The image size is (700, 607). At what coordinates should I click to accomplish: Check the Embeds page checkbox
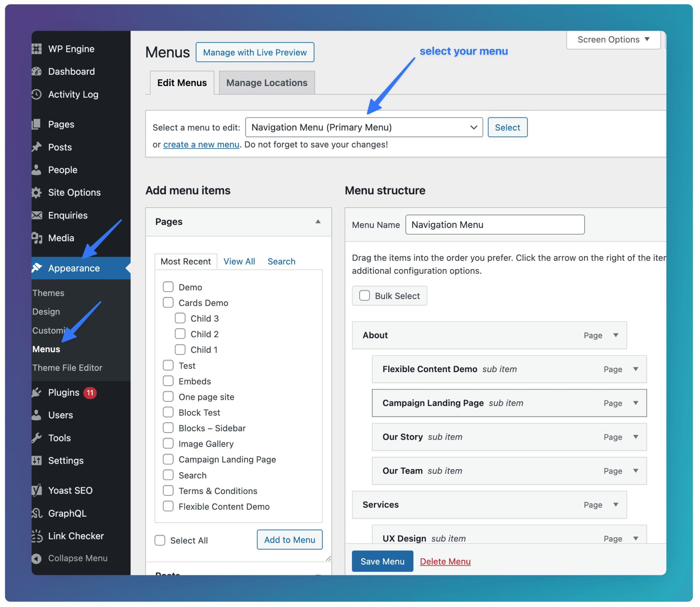click(x=168, y=381)
